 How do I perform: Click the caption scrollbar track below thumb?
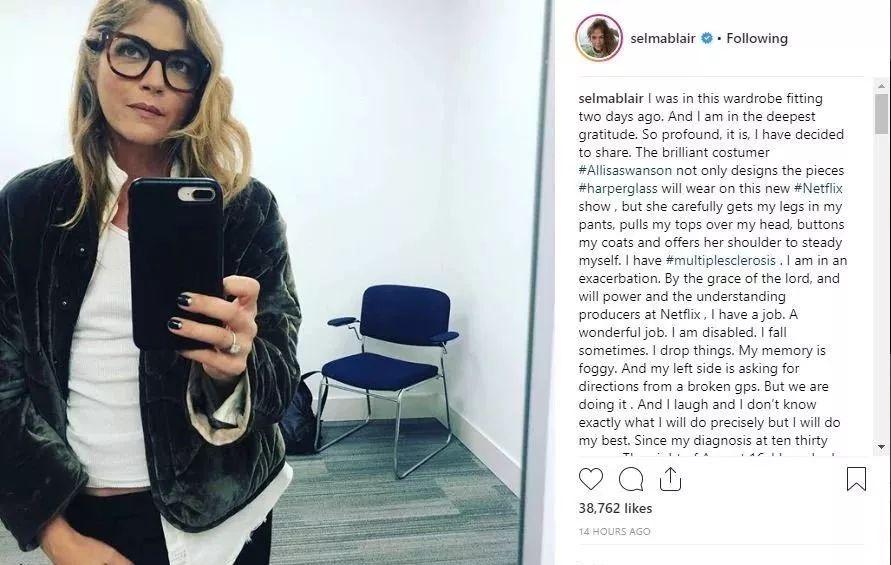click(x=881, y=287)
